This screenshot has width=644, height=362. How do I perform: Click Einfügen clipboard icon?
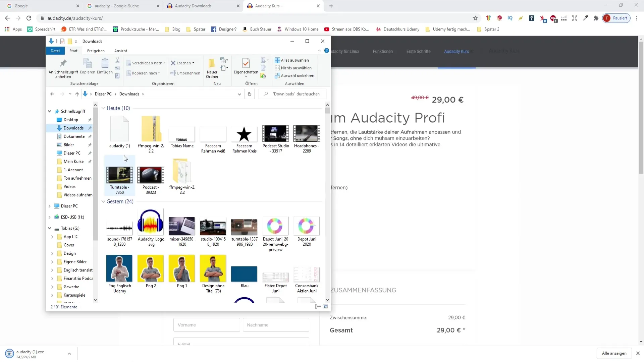click(x=105, y=66)
